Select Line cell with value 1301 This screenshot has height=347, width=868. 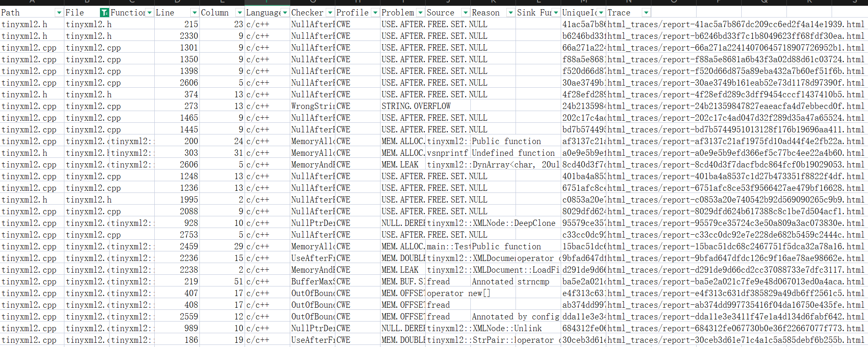click(x=177, y=48)
